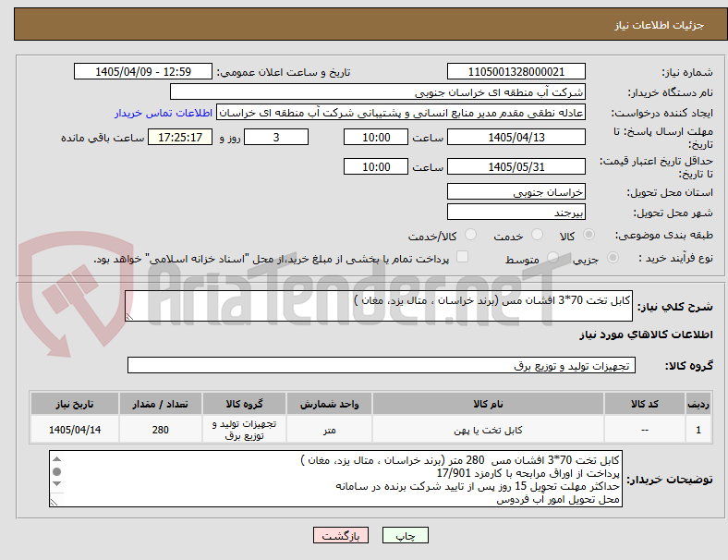
Task: Click the کابل تخت یا پهن table cell
Action: point(488,430)
